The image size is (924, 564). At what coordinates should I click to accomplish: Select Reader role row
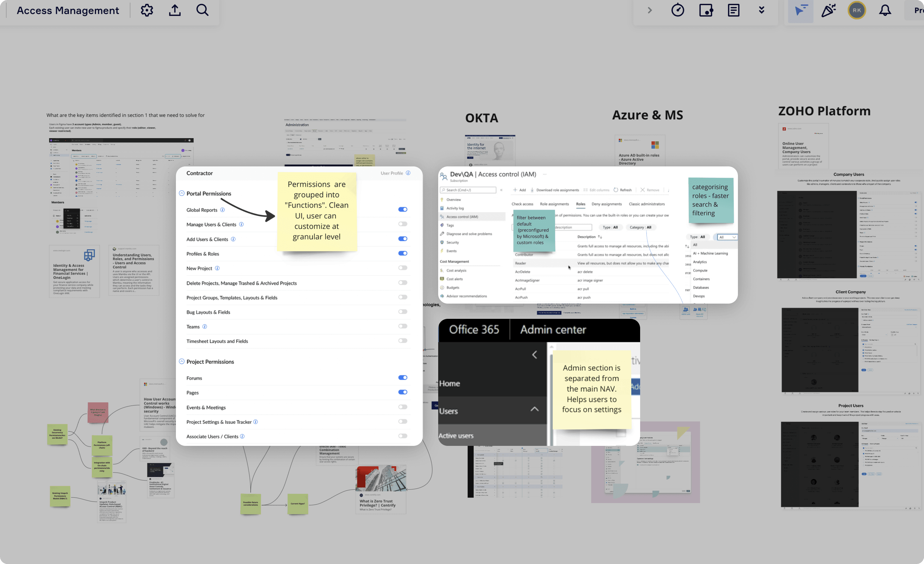point(591,263)
